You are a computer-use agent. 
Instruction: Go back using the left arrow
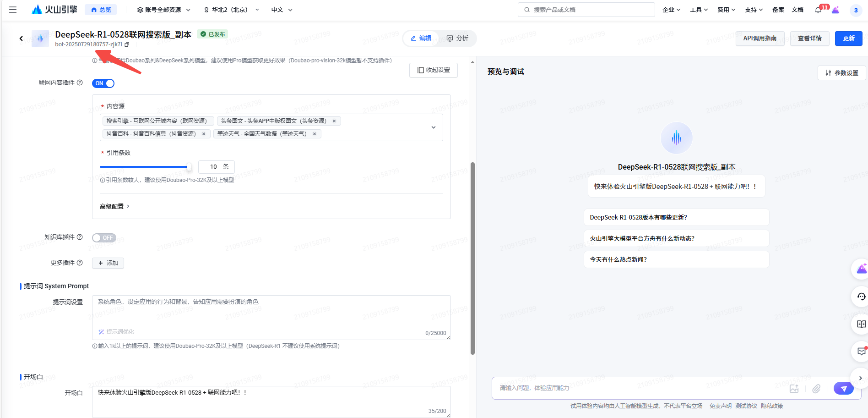click(x=21, y=38)
